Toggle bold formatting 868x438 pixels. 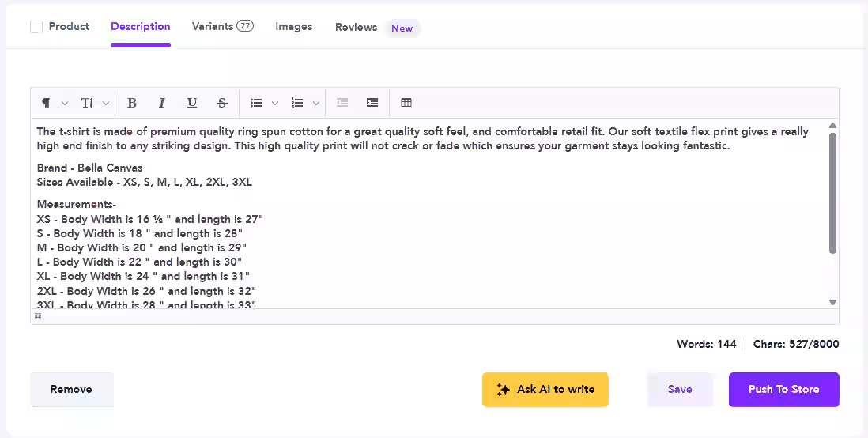(x=132, y=103)
